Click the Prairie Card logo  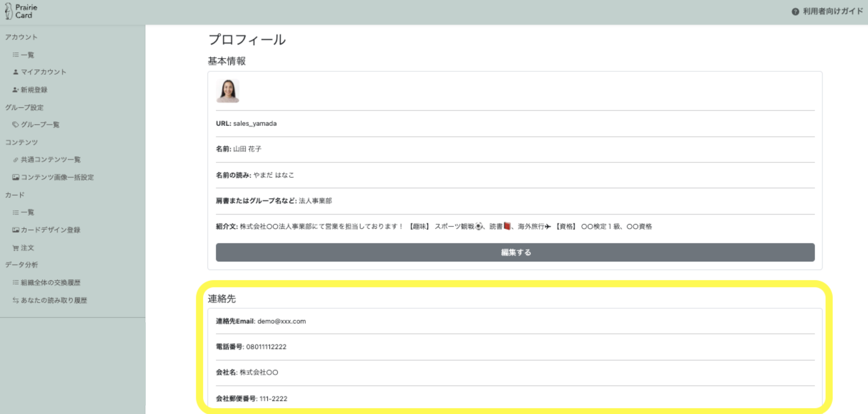[x=21, y=11]
